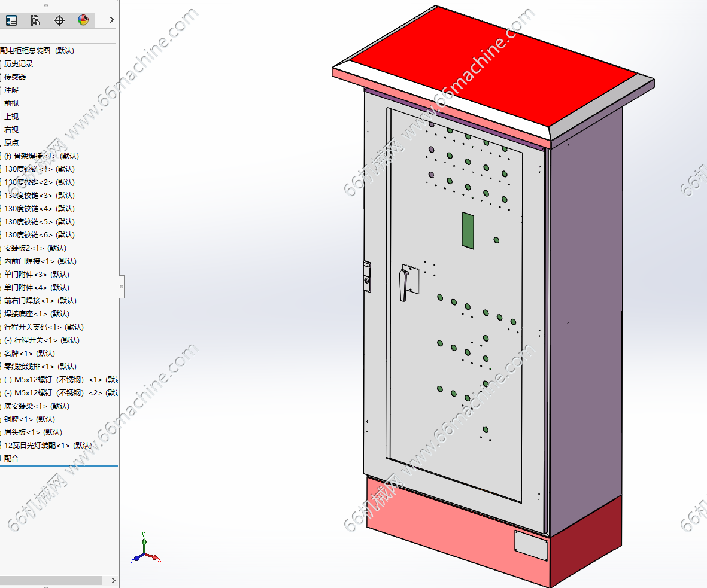Image resolution: width=707 pixels, height=588 pixels.
Task: Open the DimXpertManager crosshair tab
Action: 59,20
